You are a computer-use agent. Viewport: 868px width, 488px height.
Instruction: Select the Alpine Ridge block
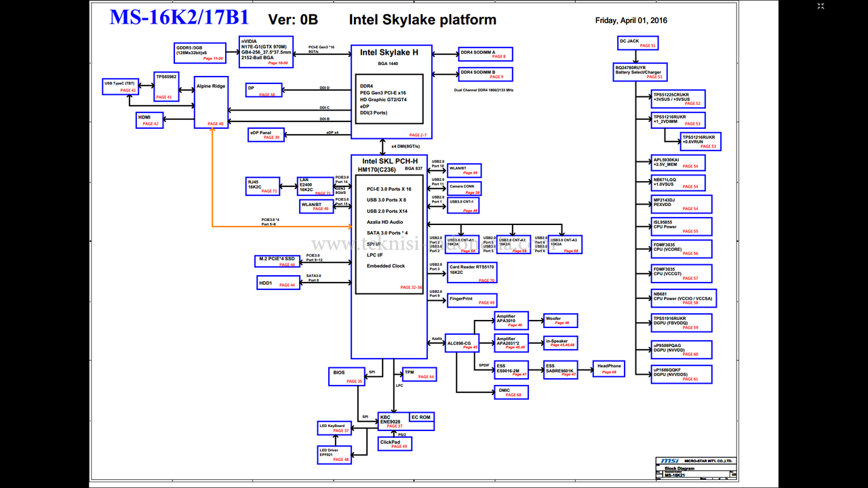click(x=211, y=102)
